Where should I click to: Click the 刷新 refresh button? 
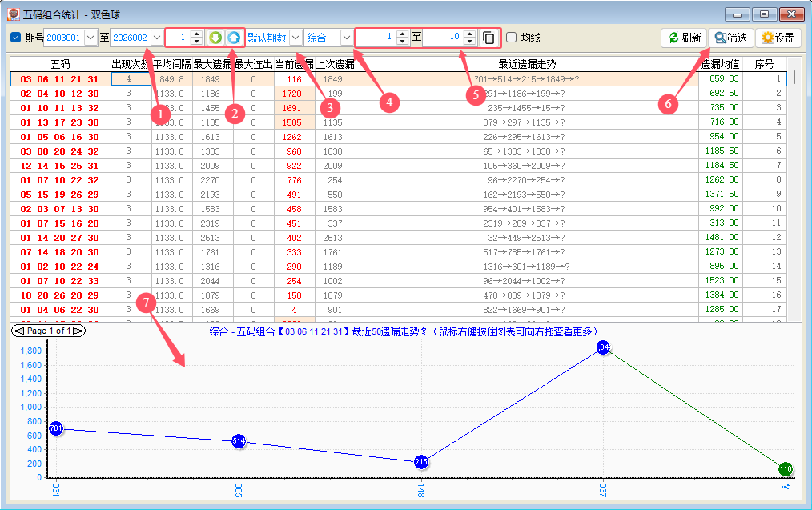(684, 38)
